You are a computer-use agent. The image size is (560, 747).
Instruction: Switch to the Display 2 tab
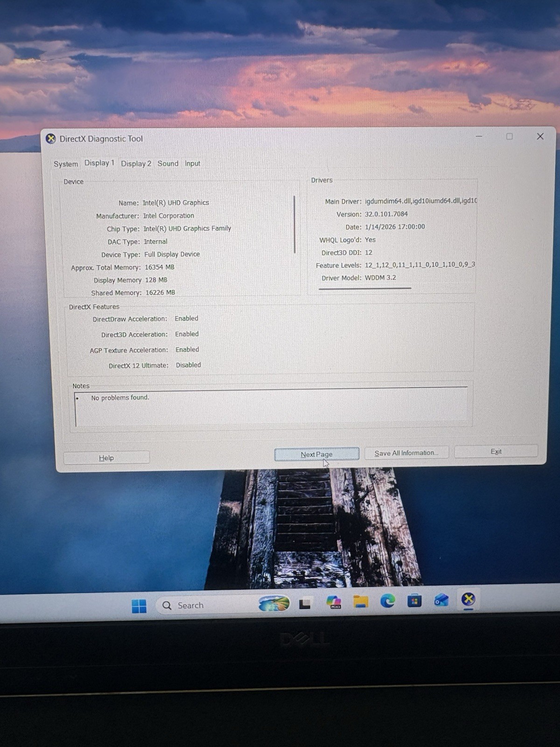pyautogui.click(x=136, y=163)
